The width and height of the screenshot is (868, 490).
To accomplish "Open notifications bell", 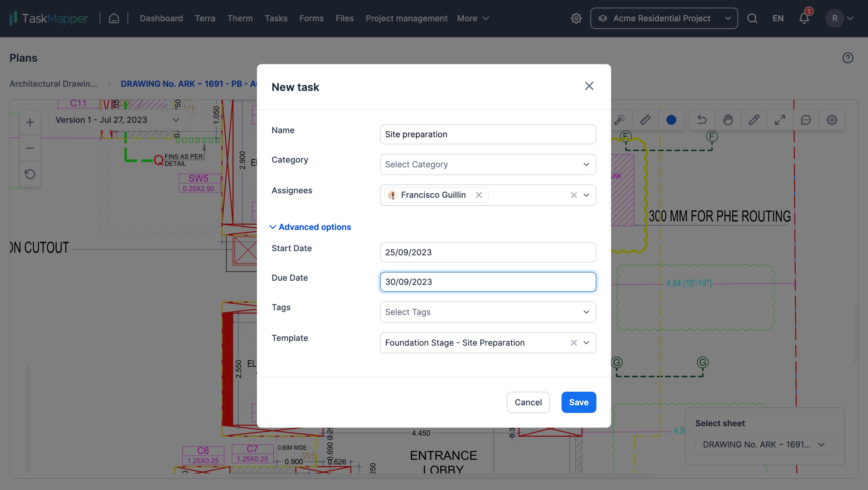I will click(804, 18).
